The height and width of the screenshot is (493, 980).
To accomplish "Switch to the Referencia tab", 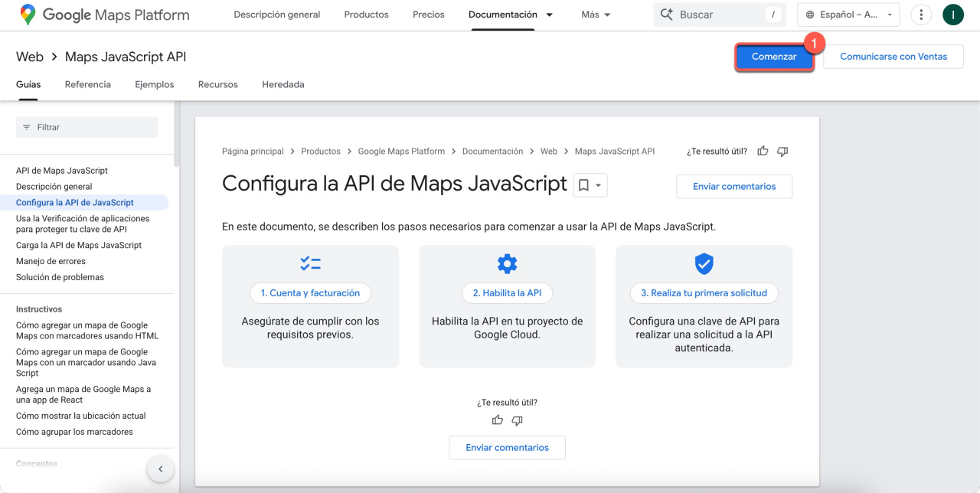I will point(88,84).
